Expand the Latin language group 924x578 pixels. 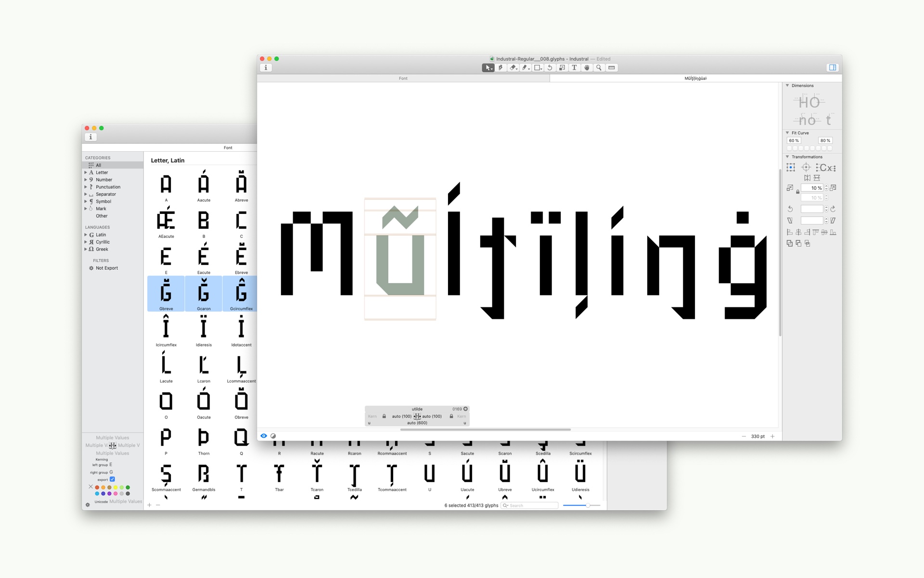(86, 235)
